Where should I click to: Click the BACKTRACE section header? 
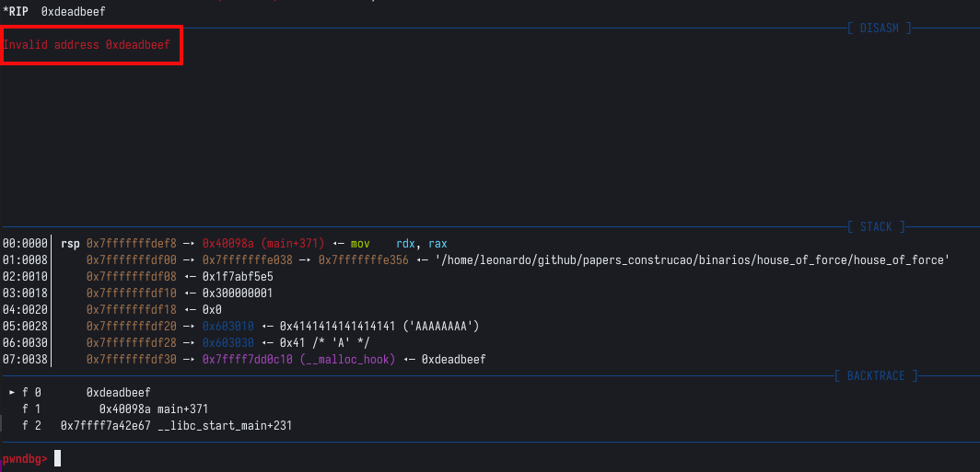point(875,376)
